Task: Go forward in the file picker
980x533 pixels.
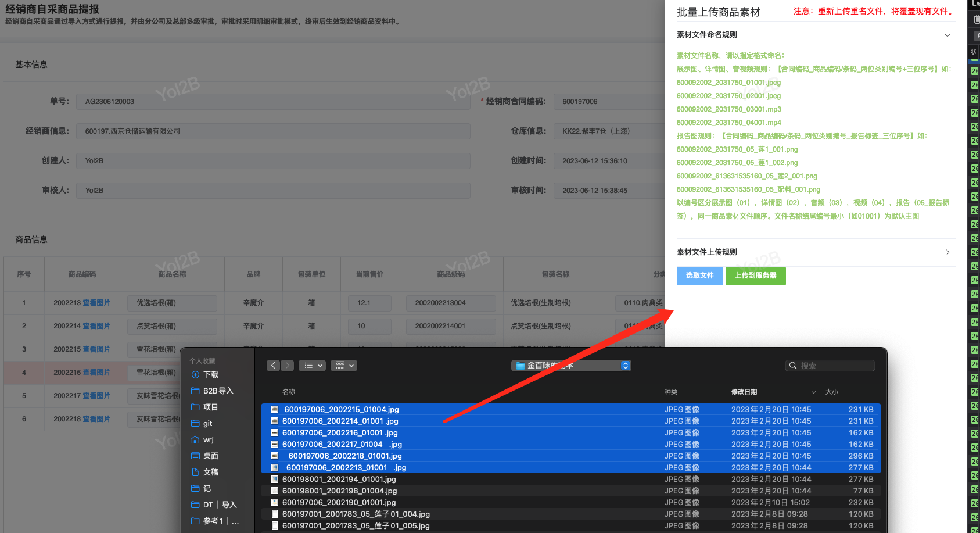Action: pos(288,366)
